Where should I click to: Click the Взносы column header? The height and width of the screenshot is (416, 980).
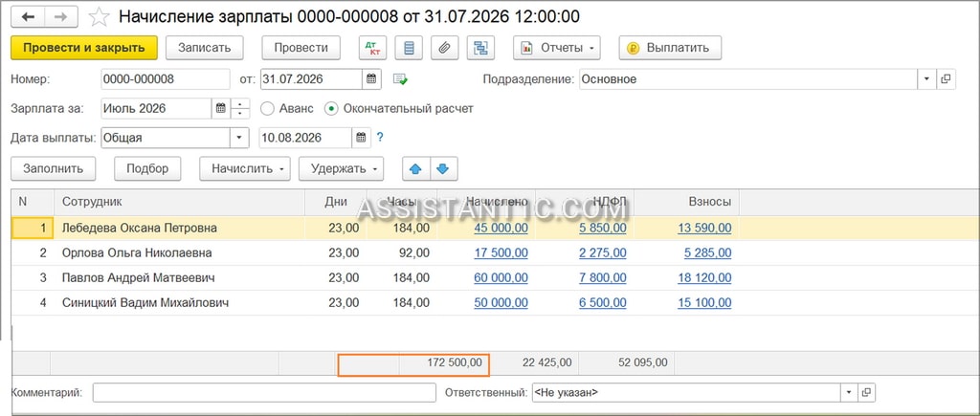pyautogui.click(x=687, y=202)
